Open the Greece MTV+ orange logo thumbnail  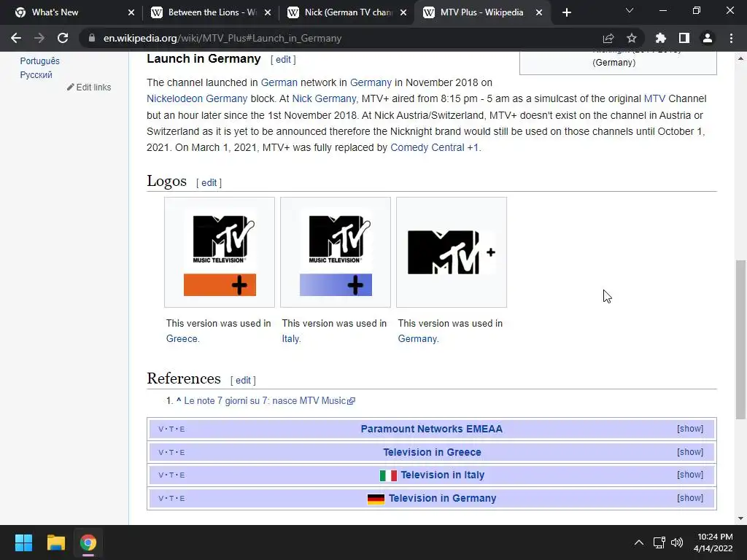220,252
